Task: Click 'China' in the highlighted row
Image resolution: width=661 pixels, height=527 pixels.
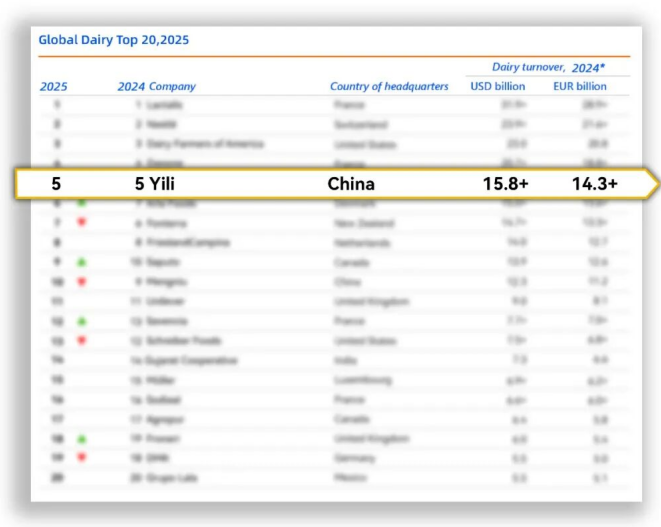Action: pos(351,184)
